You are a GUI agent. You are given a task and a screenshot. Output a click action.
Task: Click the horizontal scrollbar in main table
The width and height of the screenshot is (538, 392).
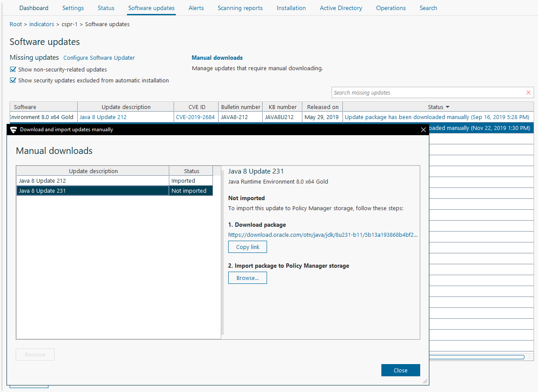click(x=476, y=357)
